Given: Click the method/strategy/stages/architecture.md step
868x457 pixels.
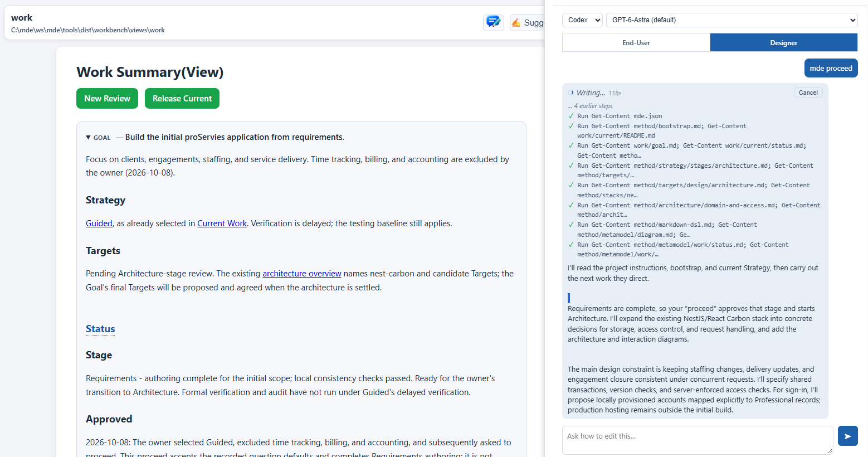Looking at the screenshot, I should pyautogui.click(x=695, y=170).
